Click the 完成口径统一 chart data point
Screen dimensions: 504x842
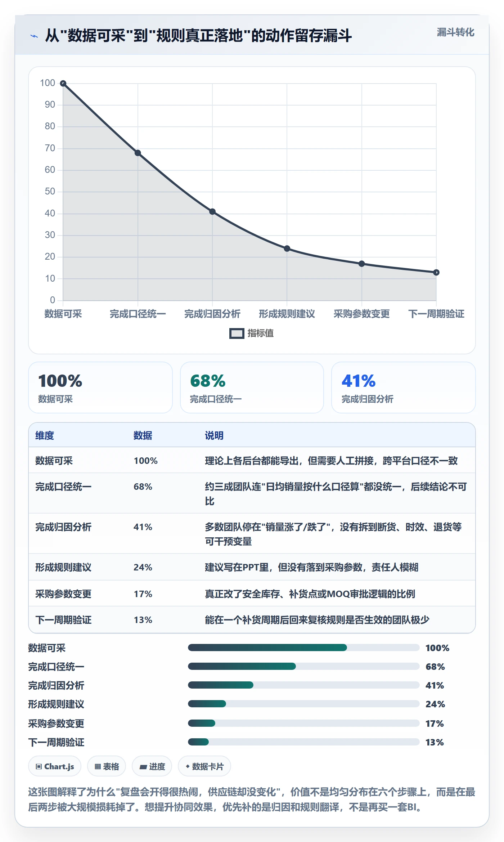(138, 153)
